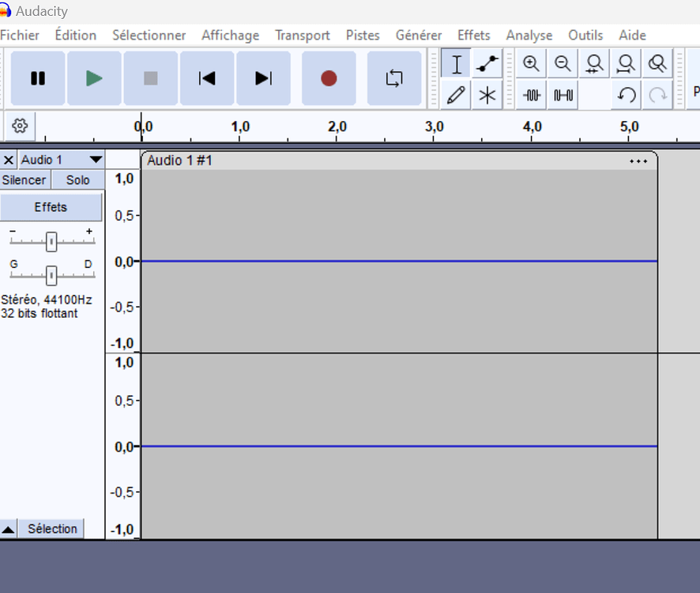Click the red Record button
This screenshot has height=593, width=700.
328,78
